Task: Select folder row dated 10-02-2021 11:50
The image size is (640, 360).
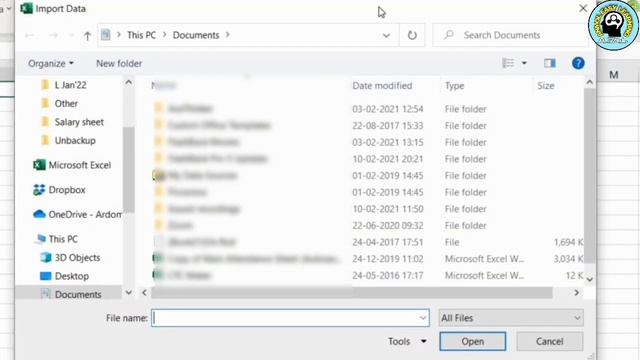Action: [x=367, y=209]
